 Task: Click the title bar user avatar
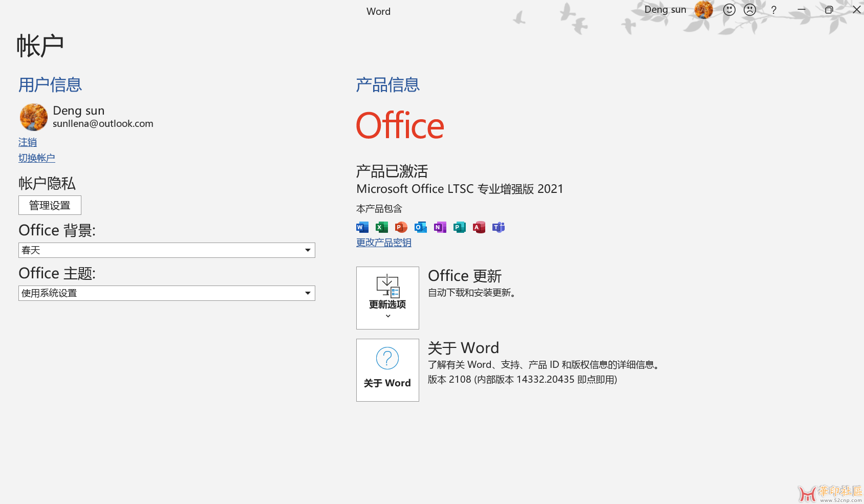click(x=704, y=9)
